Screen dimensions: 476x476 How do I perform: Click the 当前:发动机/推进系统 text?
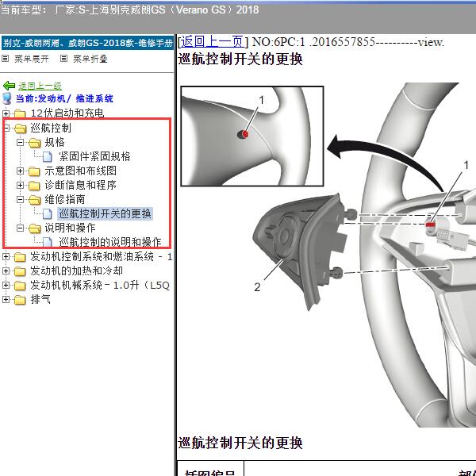[x=64, y=98]
